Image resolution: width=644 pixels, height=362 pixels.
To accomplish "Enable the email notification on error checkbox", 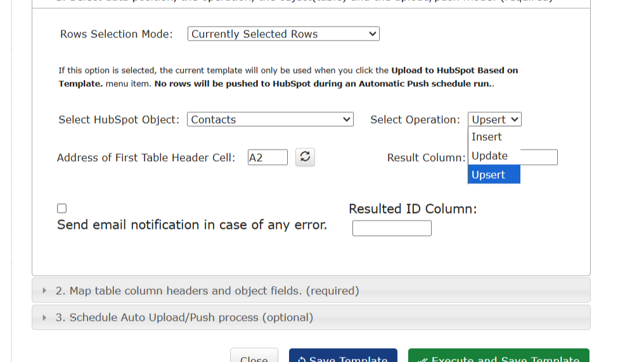I will (61, 209).
